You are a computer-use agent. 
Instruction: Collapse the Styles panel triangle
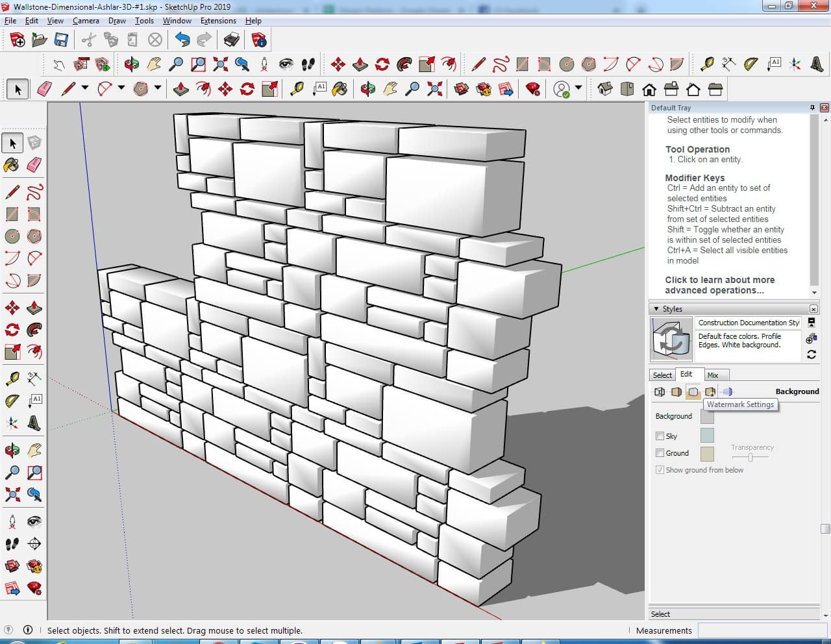point(656,309)
